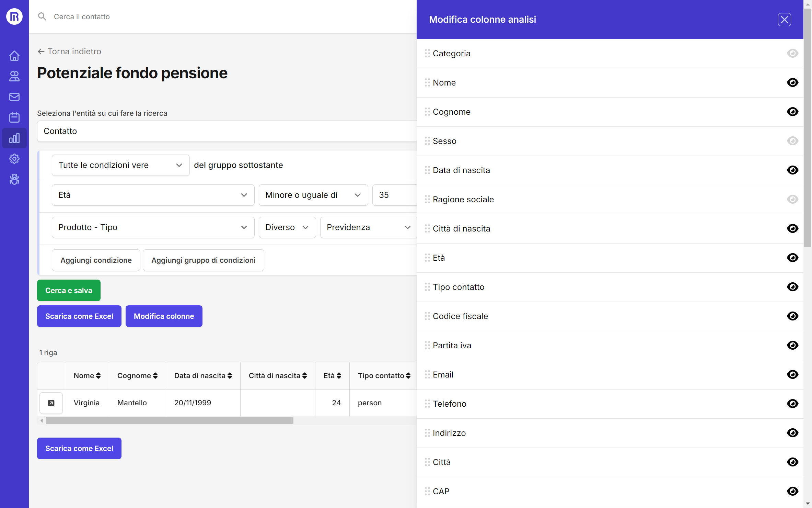Open the analytics bar chart icon
This screenshot has height=508, width=812.
[x=14, y=138]
